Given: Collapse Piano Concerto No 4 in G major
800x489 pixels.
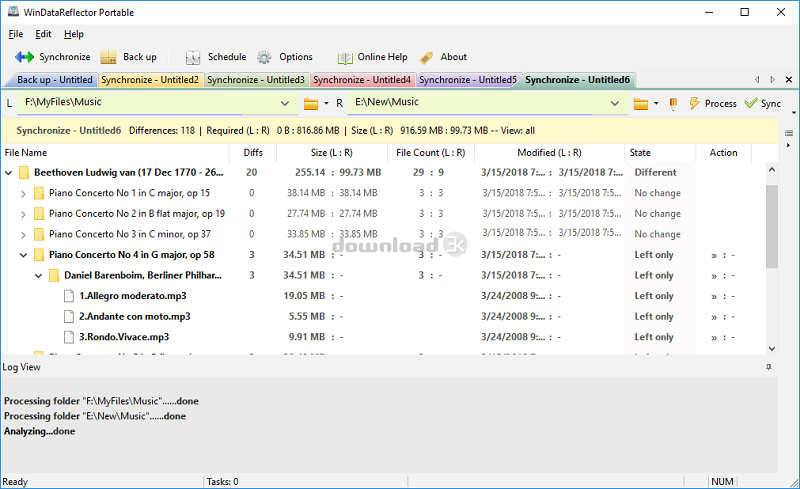Looking at the screenshot, I should point(24,255).
